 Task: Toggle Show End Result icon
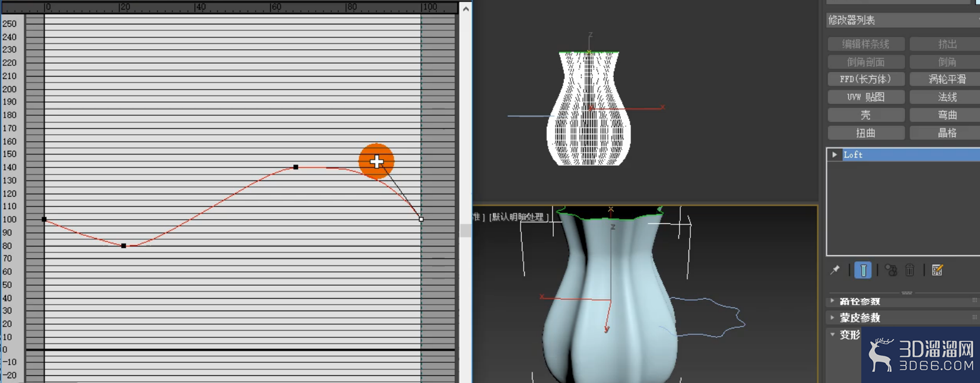tap(863, 270)
